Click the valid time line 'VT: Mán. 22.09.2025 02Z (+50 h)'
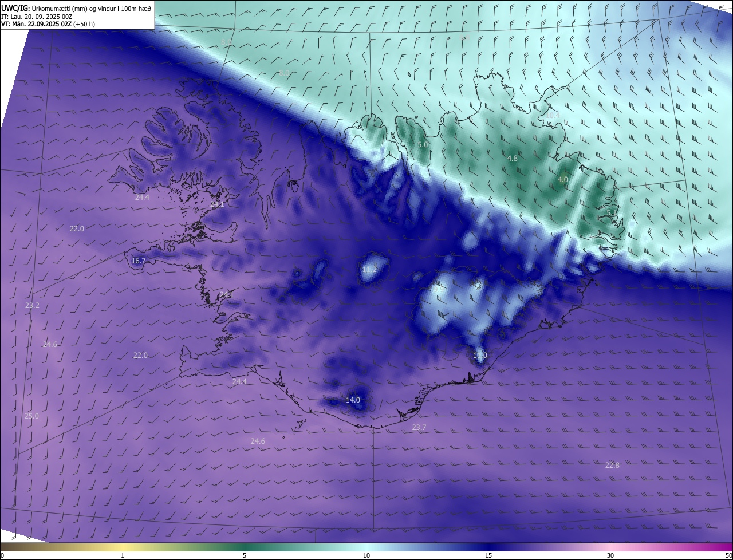Image resolution: width=733 pixels, height=560 pixels. [48, 24]
